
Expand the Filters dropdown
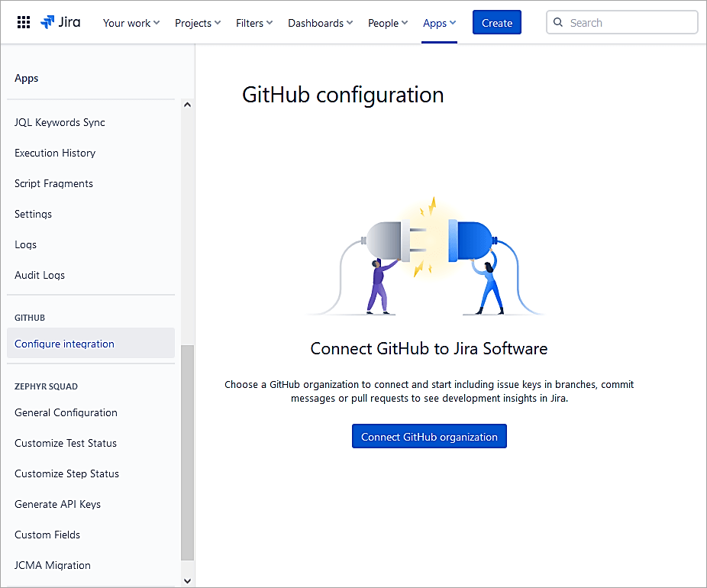tap(253, 23)
